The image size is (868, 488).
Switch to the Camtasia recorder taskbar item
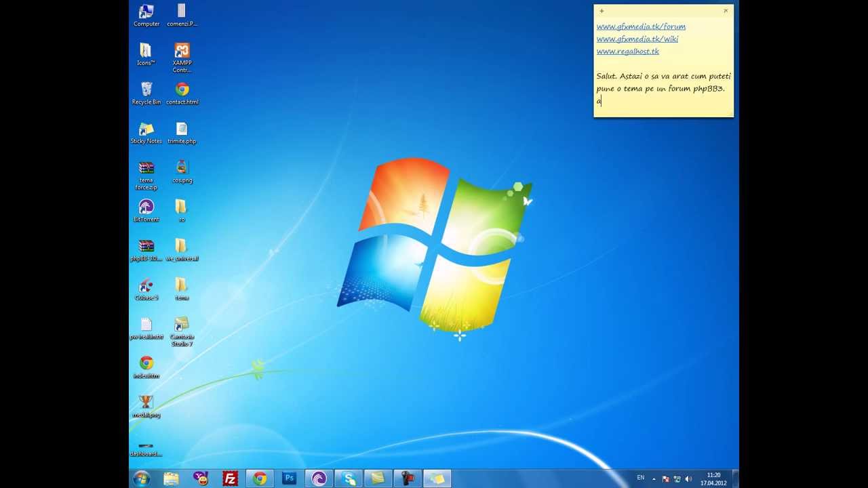pos(408,479)
